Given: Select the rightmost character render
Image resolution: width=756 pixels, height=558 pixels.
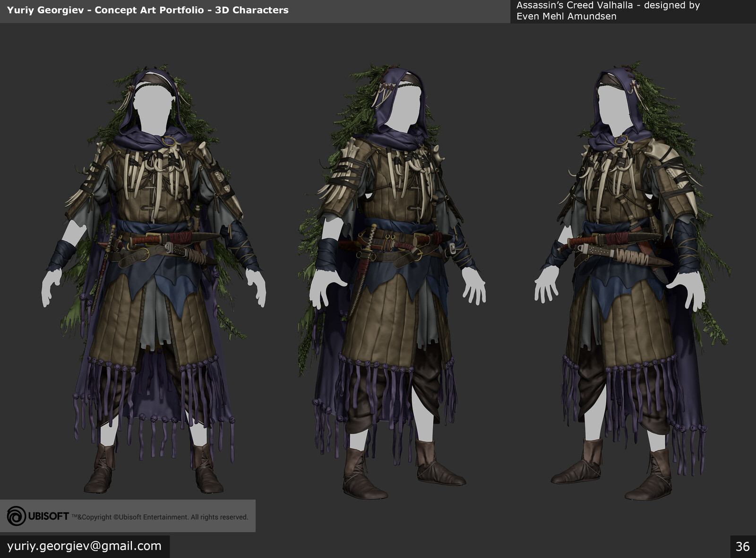Looking at the screenshot, I should point(632,281).
